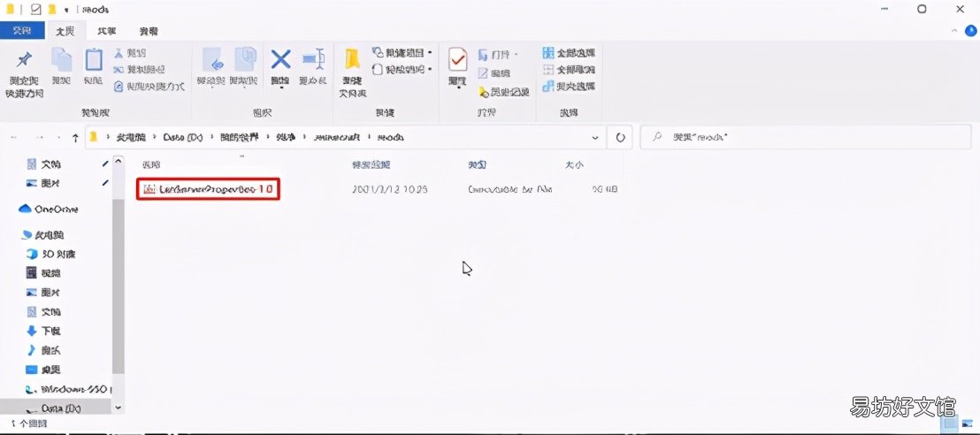Click the title bar Properties checkmark icon

point(35,9)
